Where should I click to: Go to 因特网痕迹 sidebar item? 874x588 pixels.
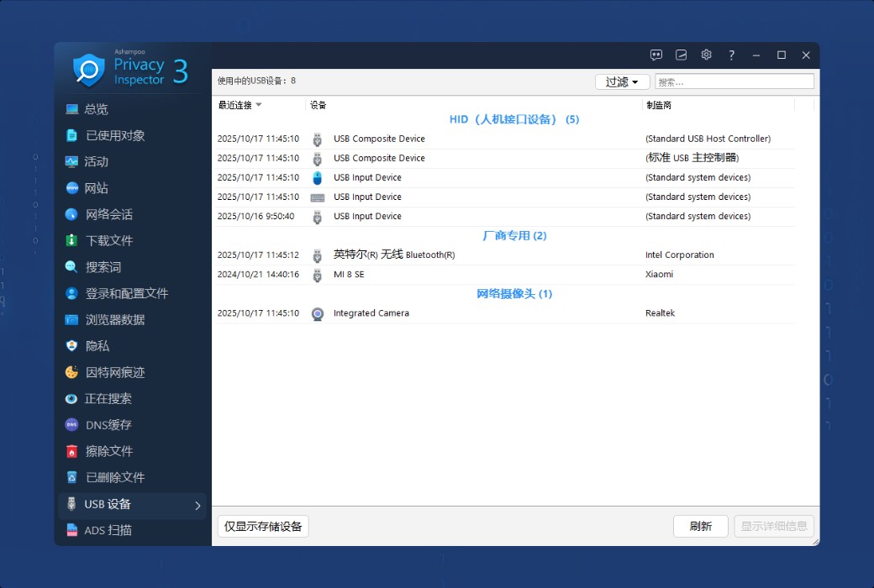coord(115,372)
